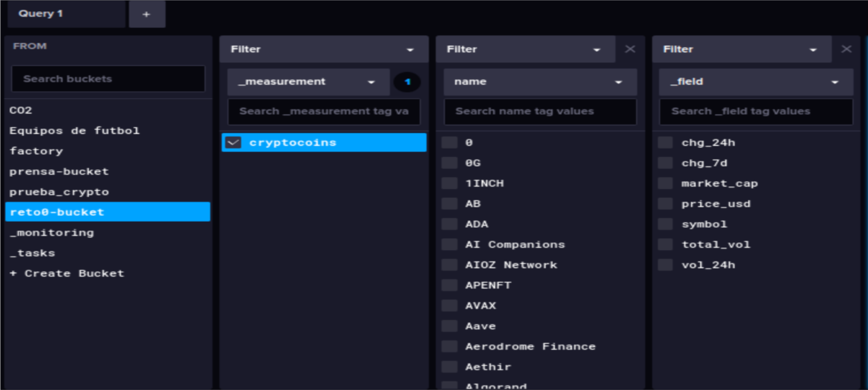Enable the ADA name tag checkbox
Screen dimensions: 868x390
449,224
